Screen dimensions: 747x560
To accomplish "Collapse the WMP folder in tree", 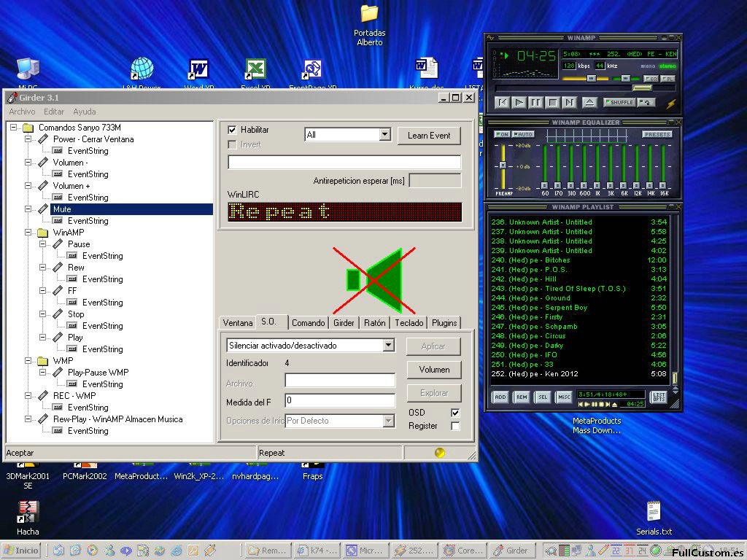I will coord(28,360).
